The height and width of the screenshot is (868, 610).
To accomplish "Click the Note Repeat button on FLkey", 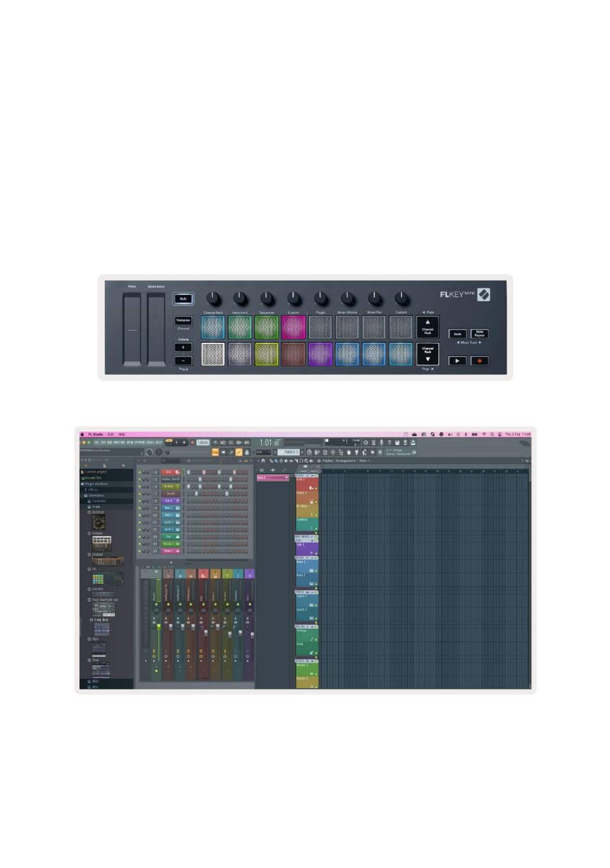I will point(479,334).
